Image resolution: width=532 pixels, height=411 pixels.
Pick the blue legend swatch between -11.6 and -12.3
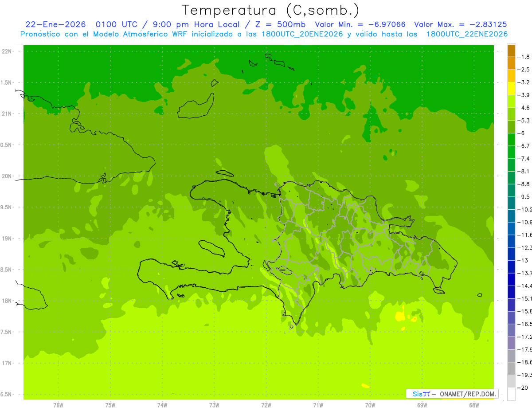point(511,241)
